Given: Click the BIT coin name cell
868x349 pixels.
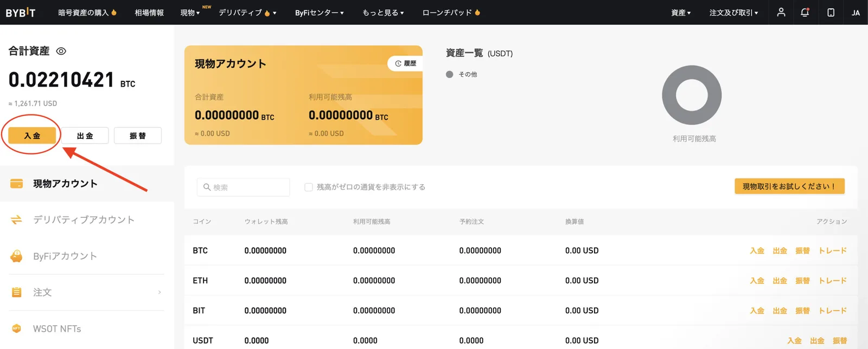Looking at the screenshot, I should tap(199, 311).
